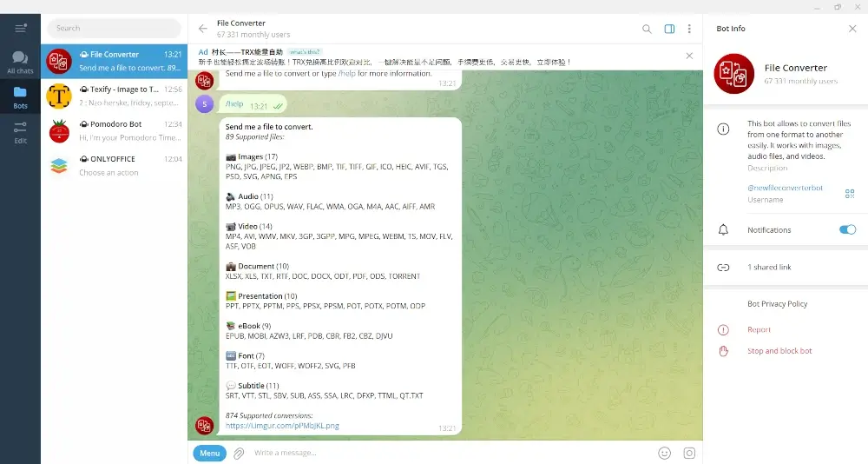Viewport: 868px width, 464px height.
Task: Search within this chat
Action: coord(647,29)
